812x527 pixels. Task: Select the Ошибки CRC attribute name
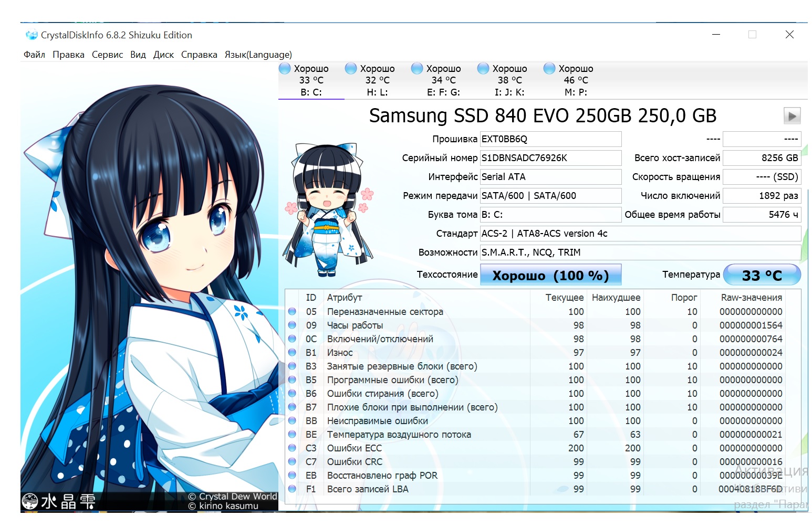[x=355, y=462]
